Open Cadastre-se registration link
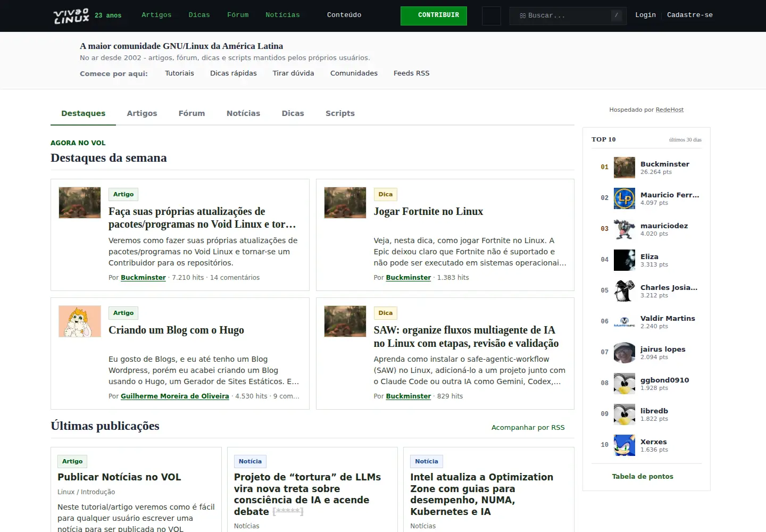This screenshot has width=766, height=532. click(x=690, y=15)
